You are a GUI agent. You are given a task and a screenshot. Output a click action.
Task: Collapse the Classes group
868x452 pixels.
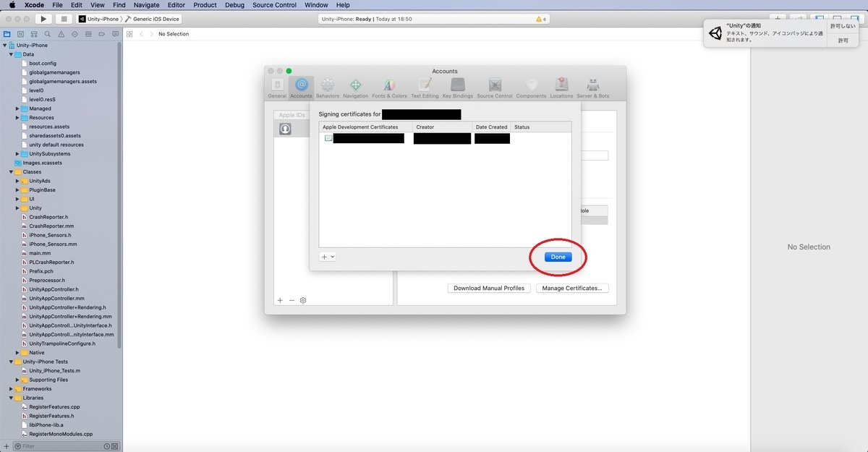coord(12,171)
